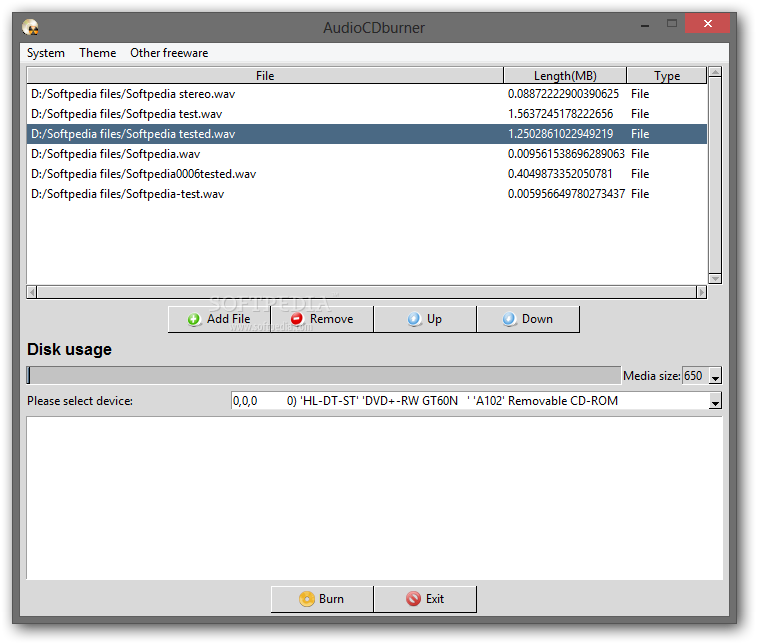Move selected track Down
The image size is (757, 644).
tap(528, 319)
